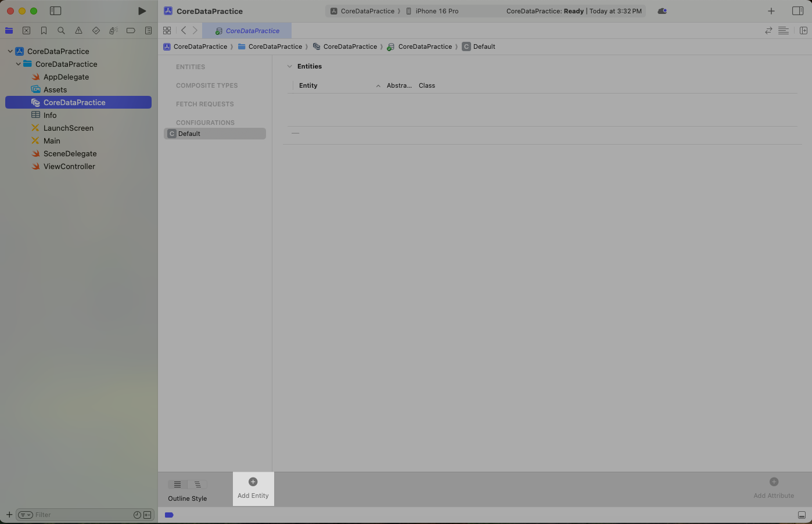This screenshot has height=524, width=812.
Task: Open the Debug navigator icon
Action: click(x=113, y=31)
